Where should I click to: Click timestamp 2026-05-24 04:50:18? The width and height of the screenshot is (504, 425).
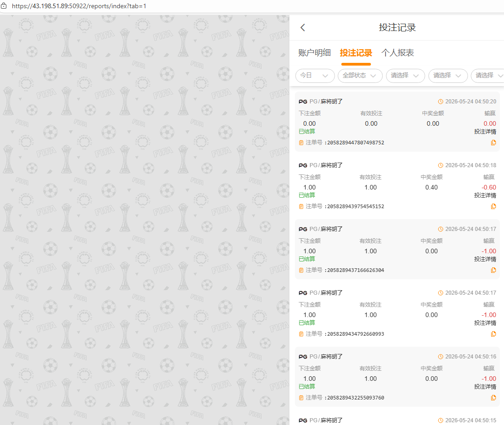point(471,165)
